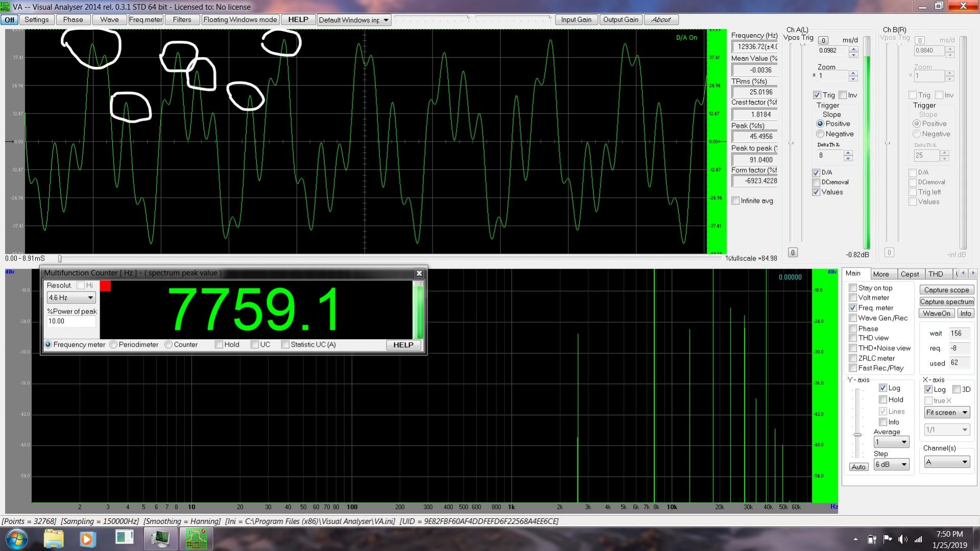Select Negative trigger slope for Ch A
980x551 pixels.
[x=820, y=134]
